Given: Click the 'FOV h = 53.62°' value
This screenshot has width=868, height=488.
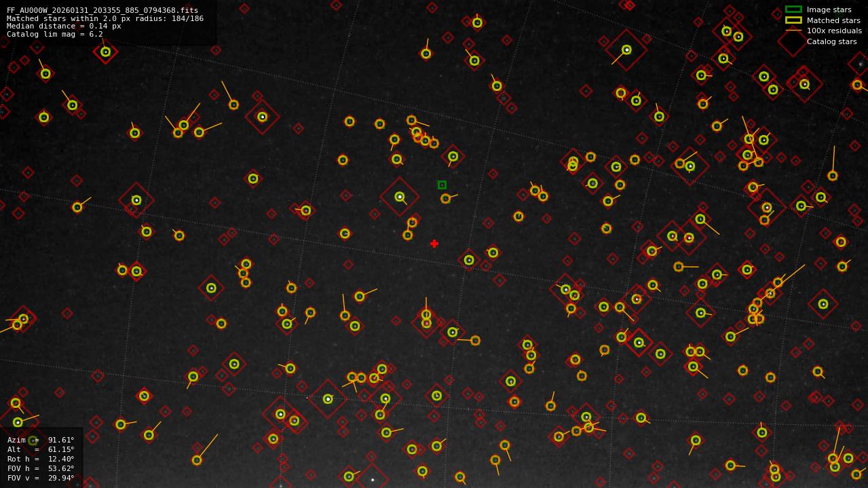Looking at the screenshot, I should click(41, 468).
